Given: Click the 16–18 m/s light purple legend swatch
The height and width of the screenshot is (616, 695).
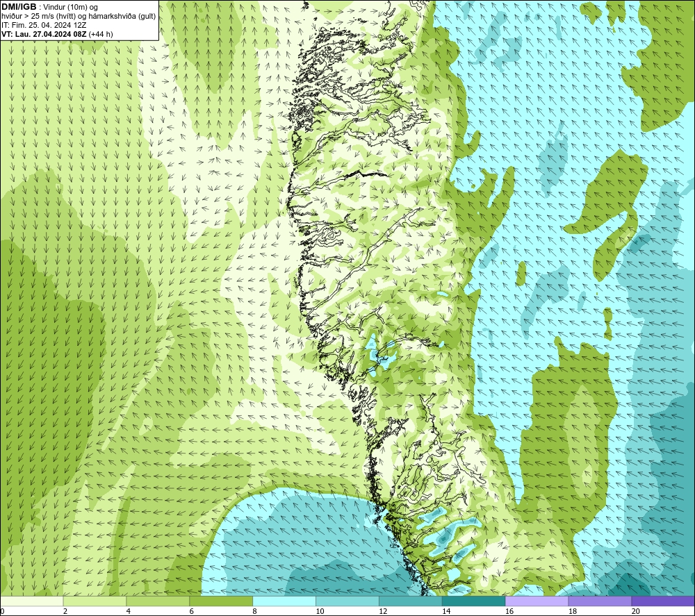Looking at the screenshot, I should (537, 601).
